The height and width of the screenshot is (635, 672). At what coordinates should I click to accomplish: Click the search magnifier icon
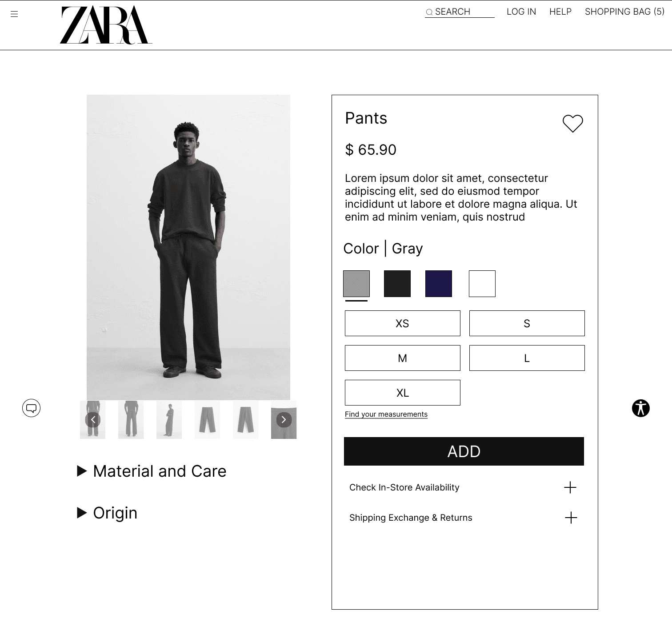pyautogui.click(x=429, y=12)
